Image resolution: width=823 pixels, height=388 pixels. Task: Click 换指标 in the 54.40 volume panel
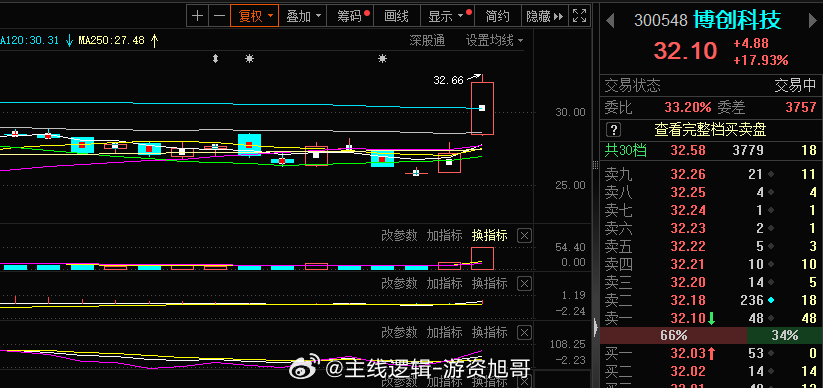click(489, 236)
